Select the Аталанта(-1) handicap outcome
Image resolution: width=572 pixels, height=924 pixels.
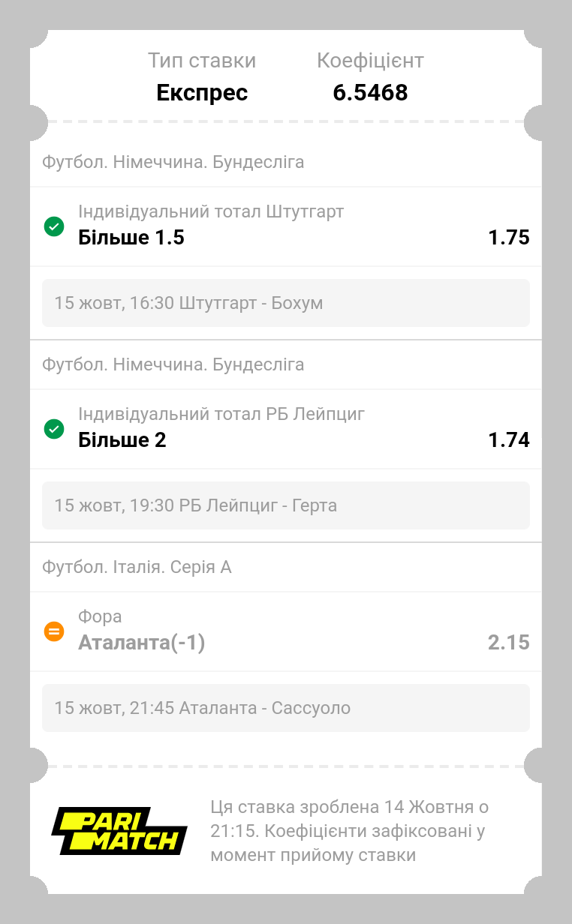point(142,643)
